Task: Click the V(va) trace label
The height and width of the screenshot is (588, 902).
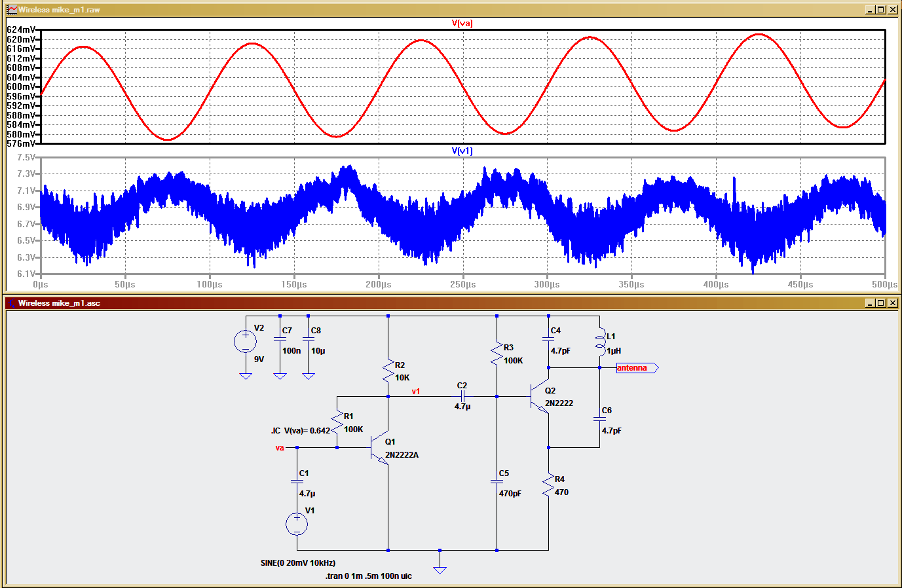Action: pyautogui.click(x=462, y=23)
